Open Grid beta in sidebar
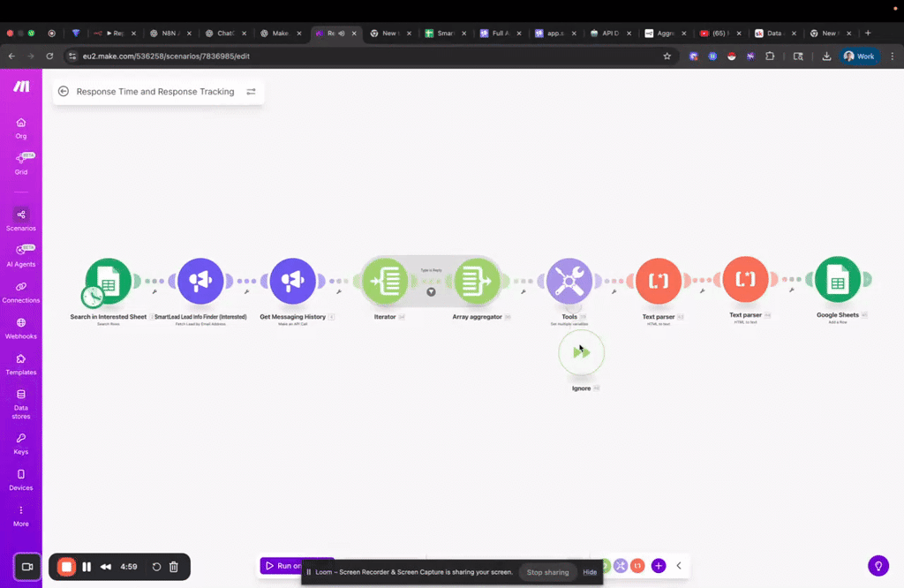The height and width of the screenshot is (588, 904). point(21,163)
